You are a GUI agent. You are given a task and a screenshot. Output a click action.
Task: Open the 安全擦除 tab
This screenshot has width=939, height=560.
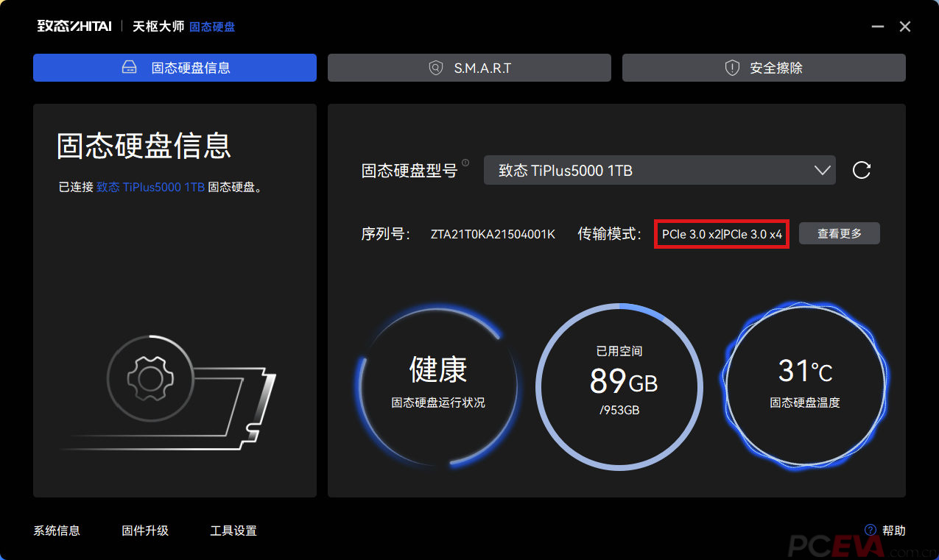coord(764,68)
